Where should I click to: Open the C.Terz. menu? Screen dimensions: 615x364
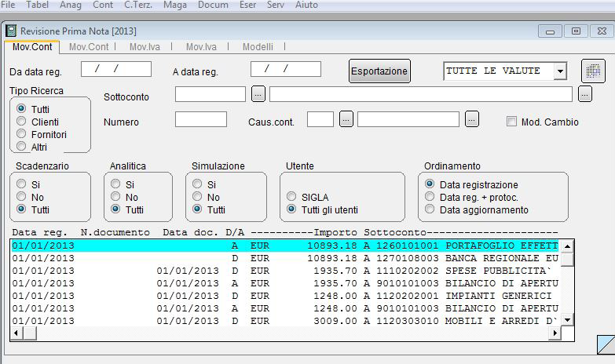pyautogui.click(x=138, y=5)
